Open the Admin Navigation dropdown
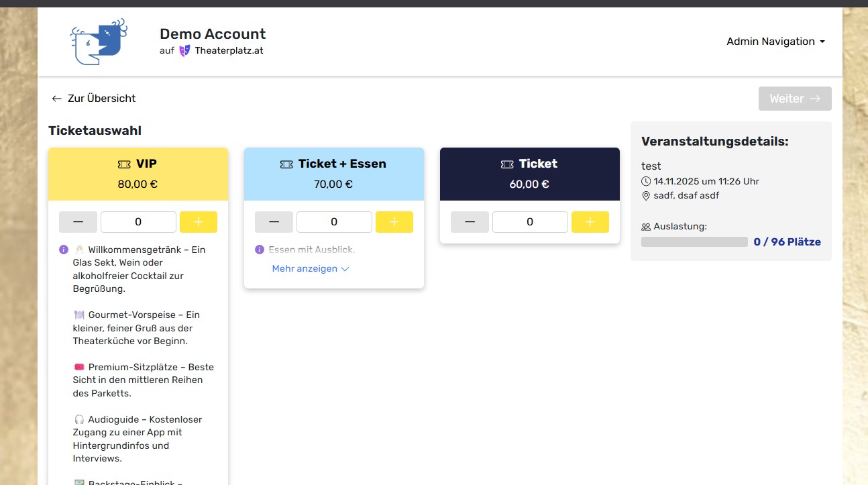The height and width of the screenshot is (485, 868). coord(775,42)
